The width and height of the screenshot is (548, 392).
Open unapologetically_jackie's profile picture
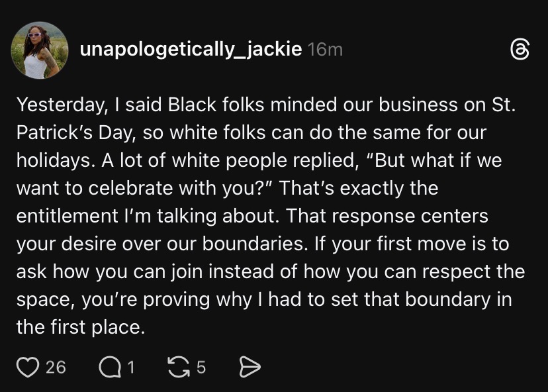tap(40, 50)
